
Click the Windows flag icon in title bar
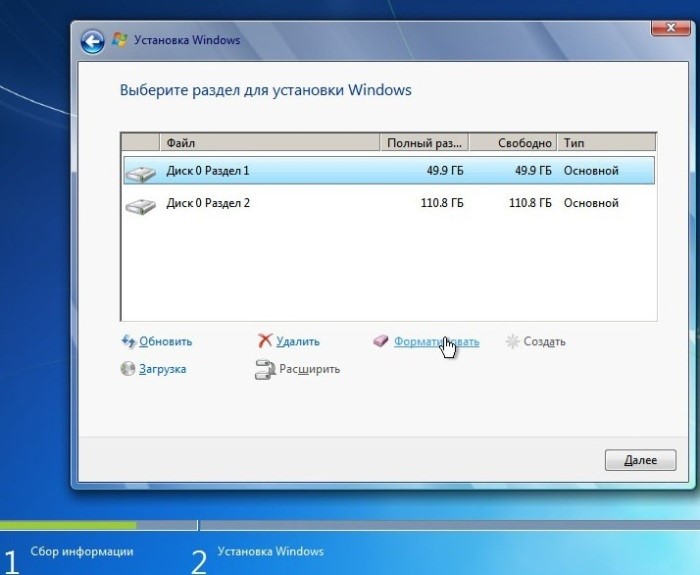click(119, 40)
